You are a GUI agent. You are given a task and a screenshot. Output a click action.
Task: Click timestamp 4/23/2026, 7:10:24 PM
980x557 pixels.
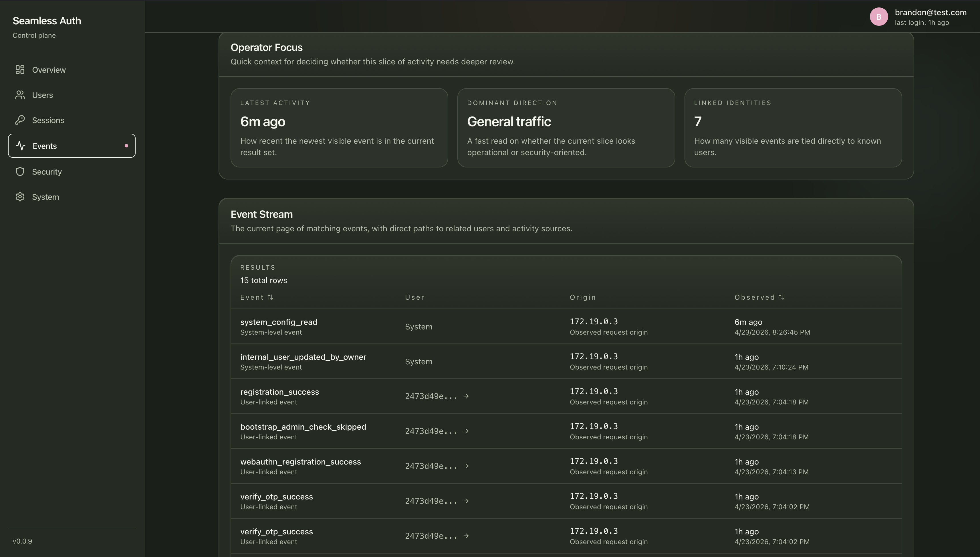pos(771,367)
